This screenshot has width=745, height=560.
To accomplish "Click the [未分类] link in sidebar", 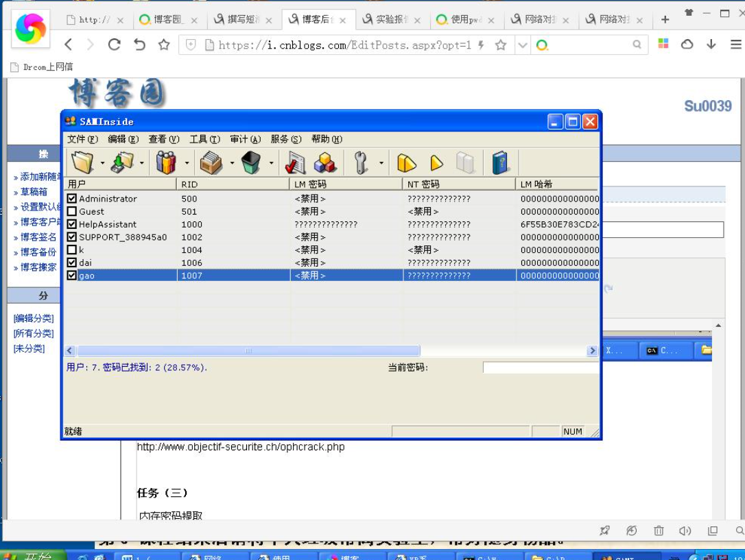I will click(29, 348).
